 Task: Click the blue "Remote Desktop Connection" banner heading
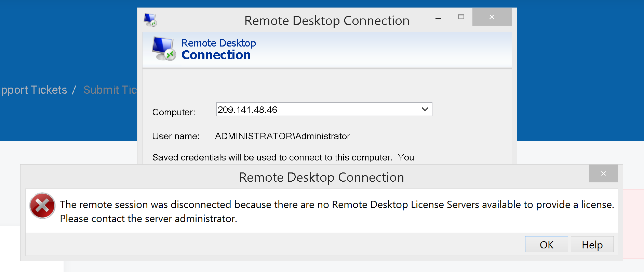point(218,49)
